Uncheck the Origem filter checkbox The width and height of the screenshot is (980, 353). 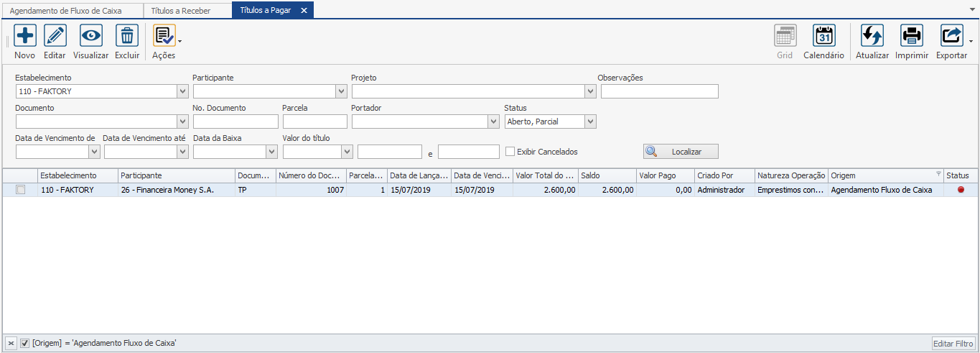pos(24,344)
